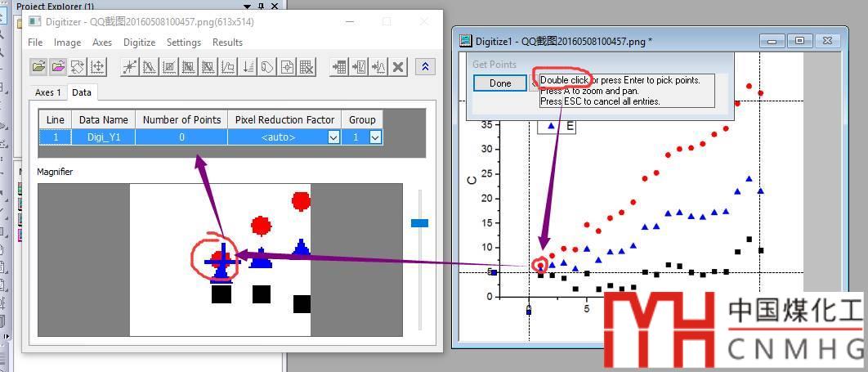Click the Number of Points cell showing 0
The image size is (868, 372).
[181, 137]
